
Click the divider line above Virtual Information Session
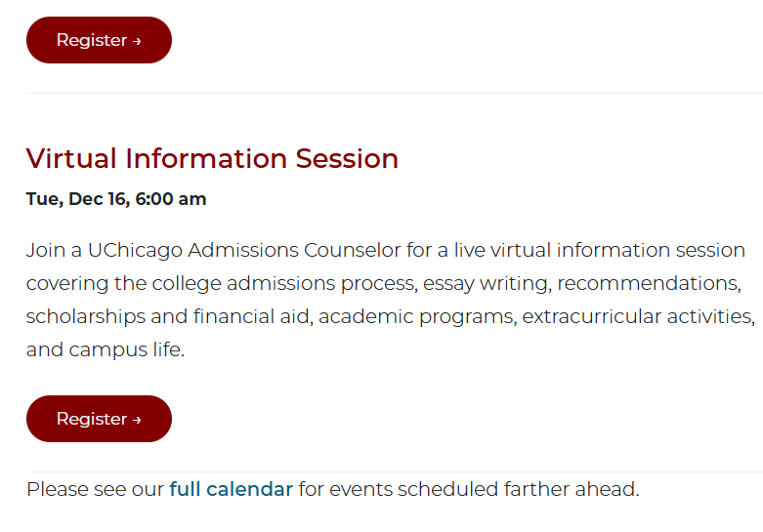[x=391, y=94]
